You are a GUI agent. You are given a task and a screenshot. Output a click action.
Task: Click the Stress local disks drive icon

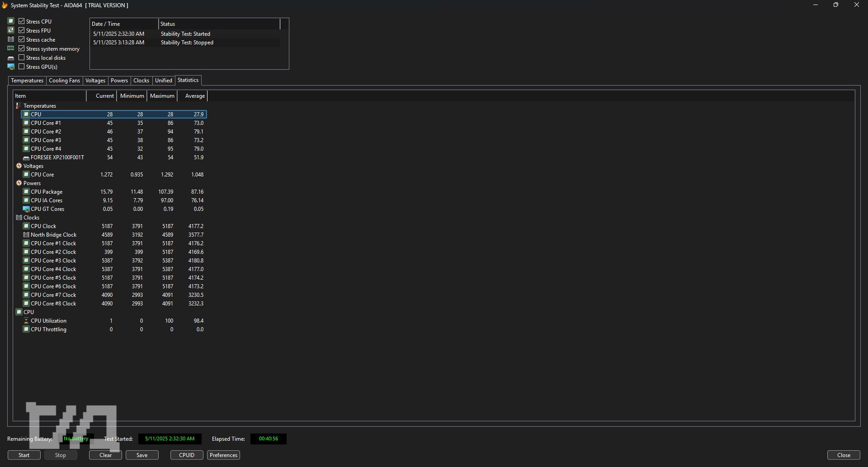(11, 58)
